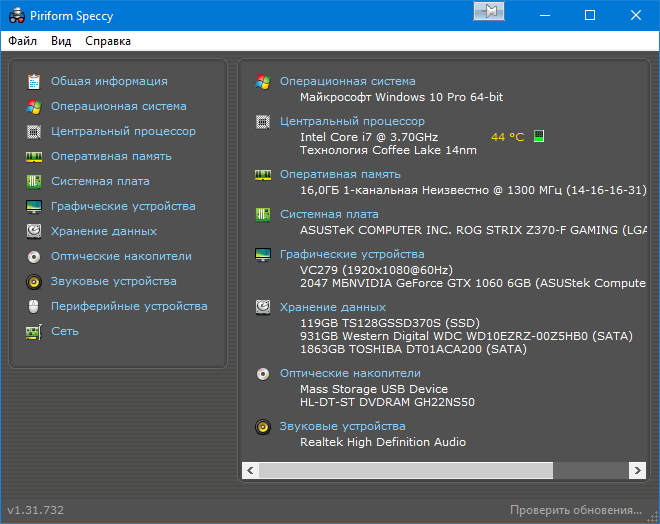Screen dimensions: 660x524
Task: Open the Центральный процессор heading link in the summary
Action: click(x=352, y=121)
